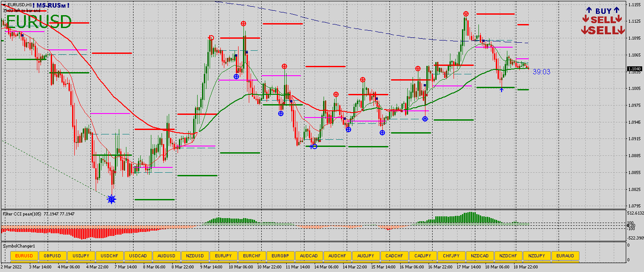Click the Filter CCI indicator label
This screenshot has height=272, width=644.
pos(22,214)
